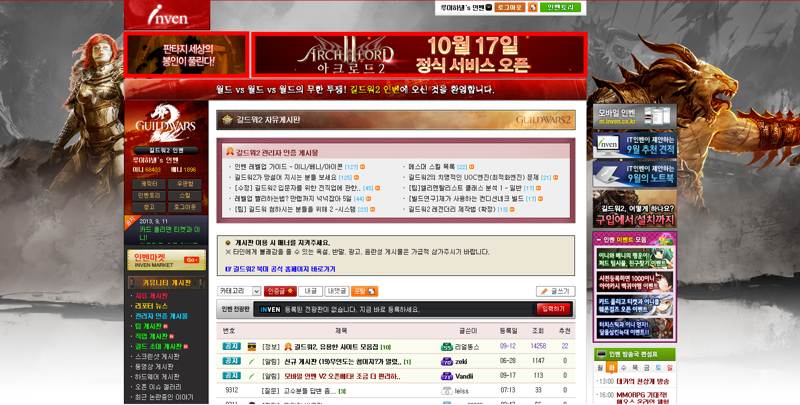
Task: Click the pencil icon on 모바일 인벤 V2 row
Action: [x=252, y=376]
